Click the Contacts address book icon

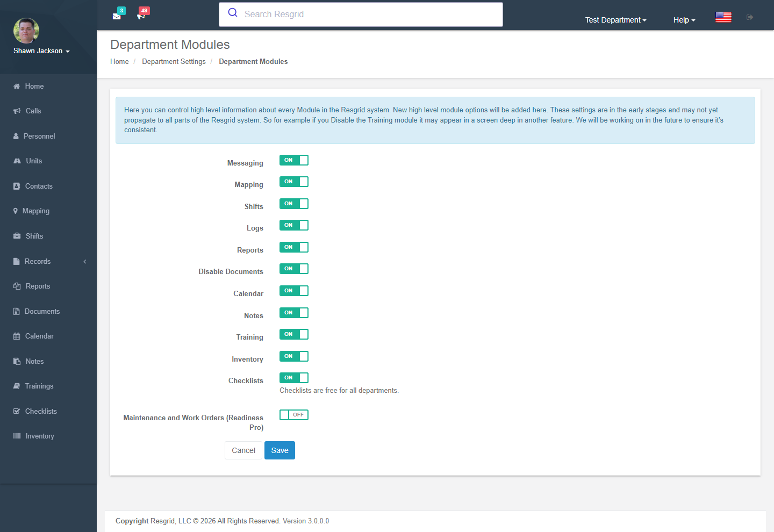coord(17,186)
